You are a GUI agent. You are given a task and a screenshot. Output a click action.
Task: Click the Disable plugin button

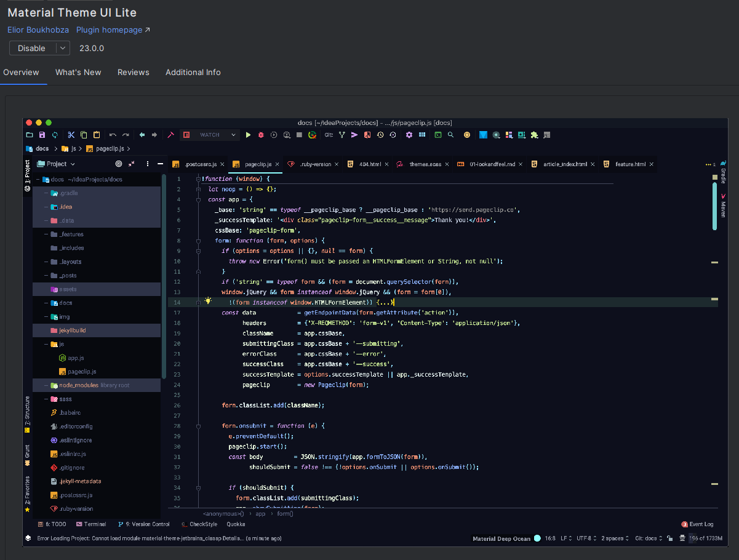[31, 48]
